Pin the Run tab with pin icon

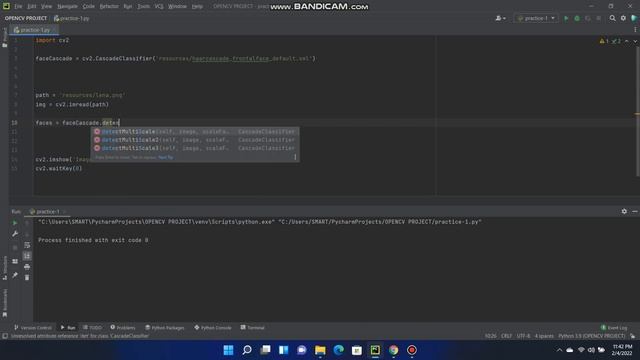(x=15, y=276)
